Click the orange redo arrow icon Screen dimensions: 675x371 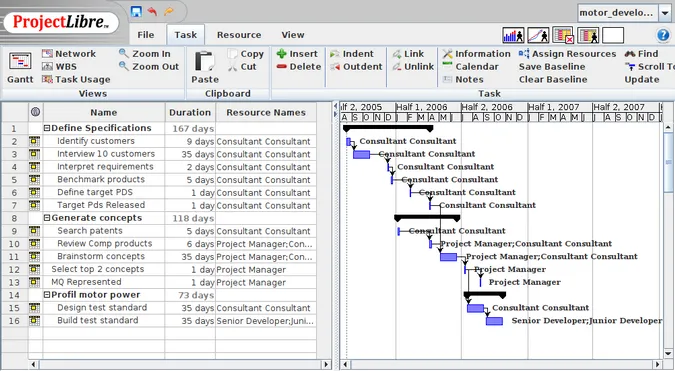(x=169, y=11)
